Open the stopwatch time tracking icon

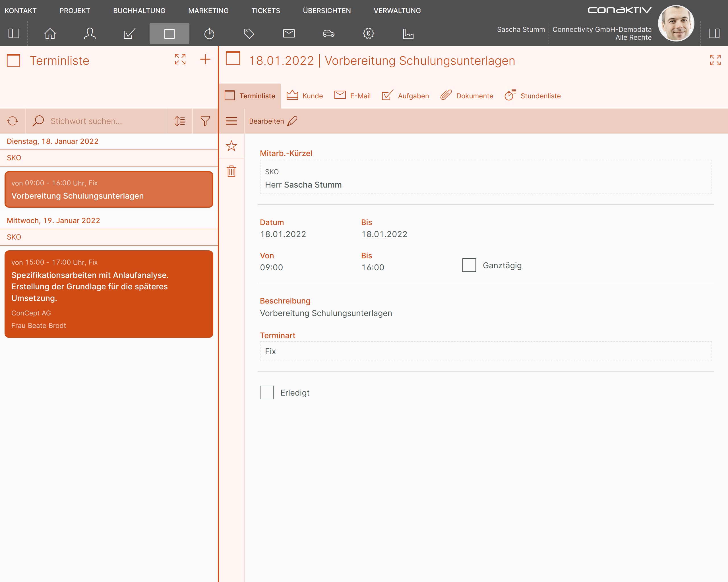[209, 34]
